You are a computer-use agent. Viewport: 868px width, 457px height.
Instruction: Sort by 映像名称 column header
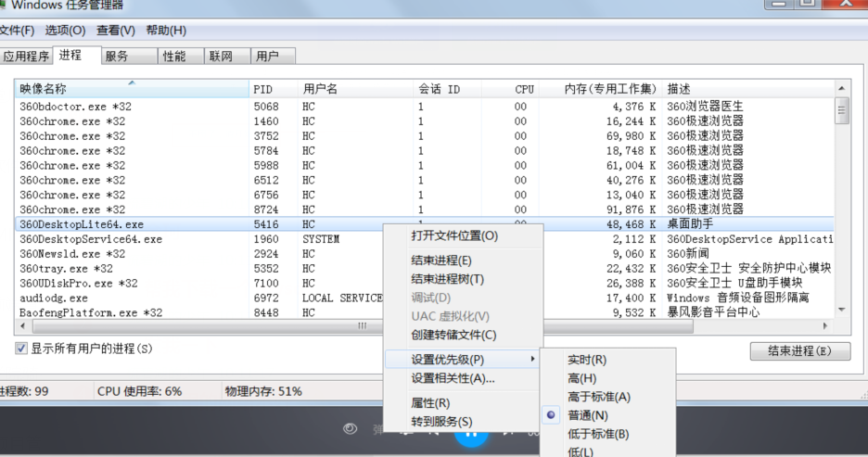tap(132, 88)
